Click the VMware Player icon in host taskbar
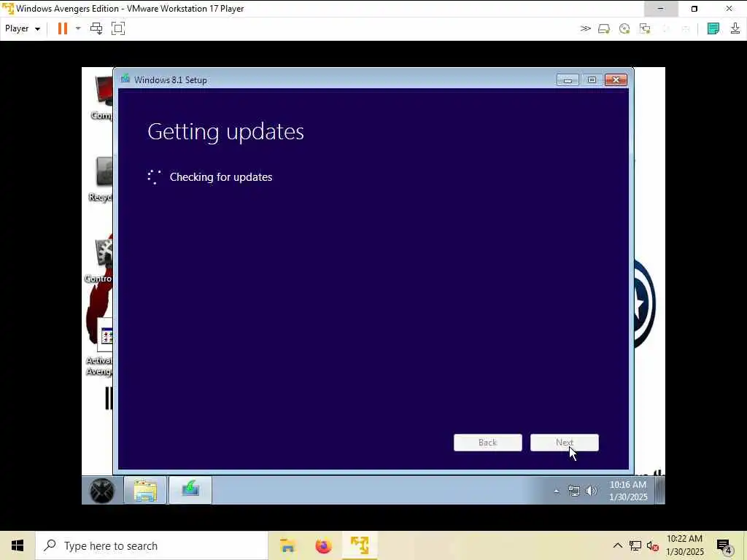The width and height of the screenshot is (747, 560). coord(360,545)
